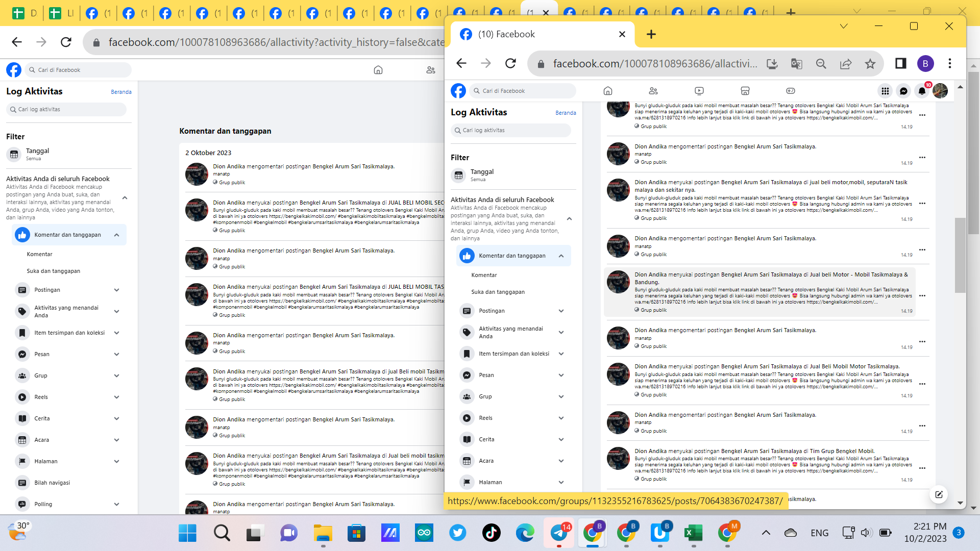980x551 pixels.
Task: Open new tab in front window
Action: 651,34
